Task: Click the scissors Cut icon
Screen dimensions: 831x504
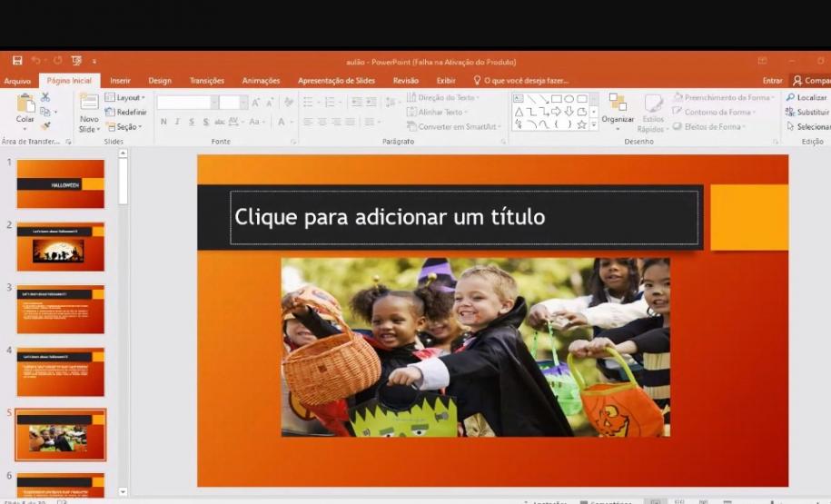Action: 45,98
